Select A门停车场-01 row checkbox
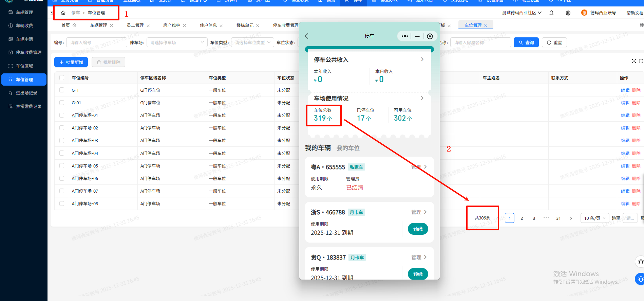 62,115
